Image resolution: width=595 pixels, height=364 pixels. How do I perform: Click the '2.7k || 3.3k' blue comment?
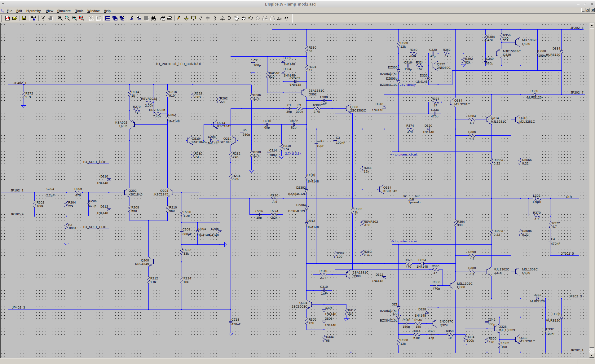click(x=293, y=153)
